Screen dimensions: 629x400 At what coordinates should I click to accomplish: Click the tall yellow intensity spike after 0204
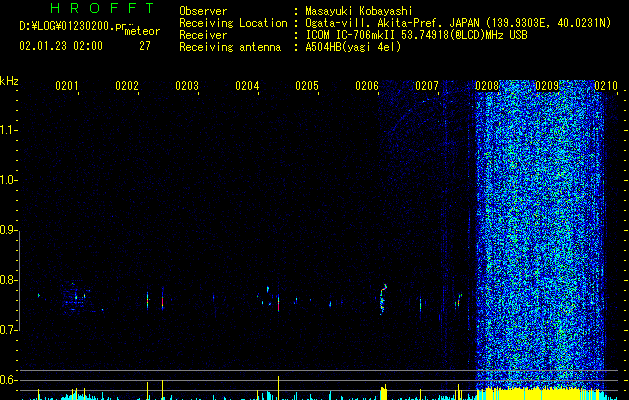278,388
